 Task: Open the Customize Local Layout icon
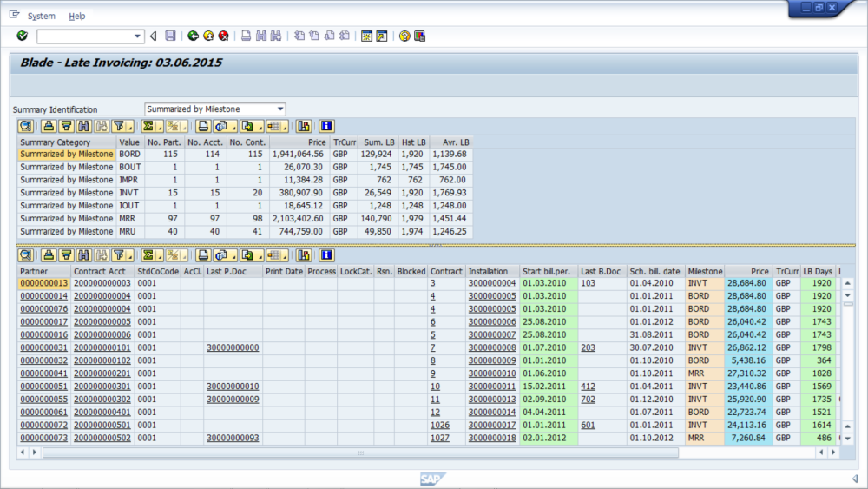point(419,36)
